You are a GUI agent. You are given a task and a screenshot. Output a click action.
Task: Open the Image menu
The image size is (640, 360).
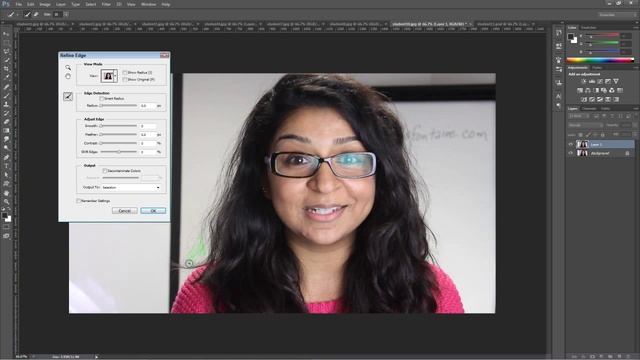pos(45,4)
